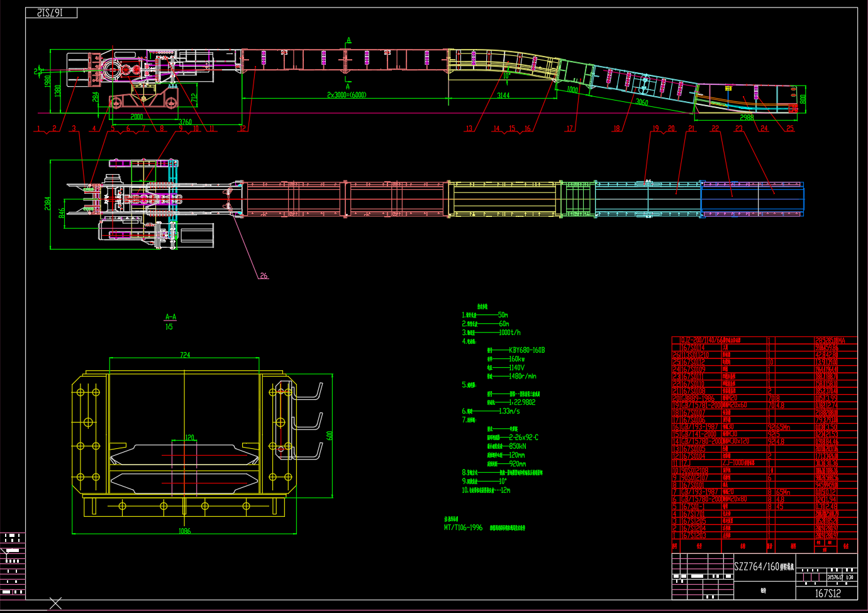
Task: Click part callout number 25
Action: pyautogui.click(x=790, y=128)
